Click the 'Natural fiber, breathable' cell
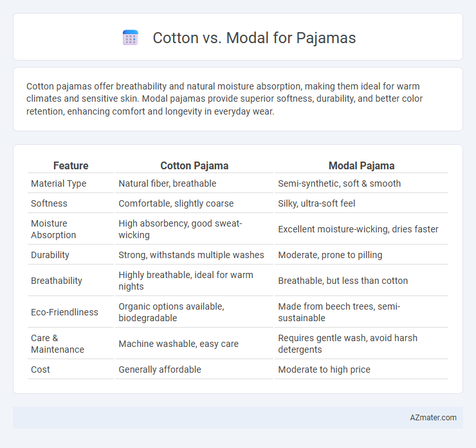 coord(167,183)
